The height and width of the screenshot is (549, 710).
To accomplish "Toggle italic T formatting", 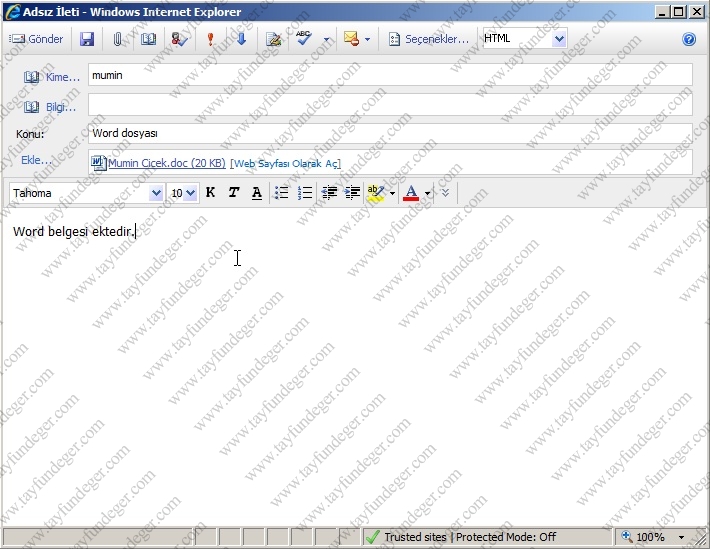I will pyautogui.click(x=234, y=193).
